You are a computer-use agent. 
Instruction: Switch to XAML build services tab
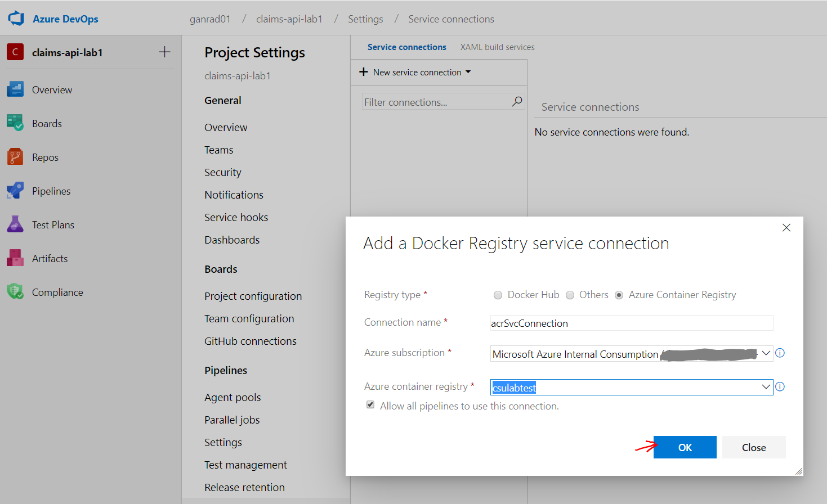[x=497, y=47]
